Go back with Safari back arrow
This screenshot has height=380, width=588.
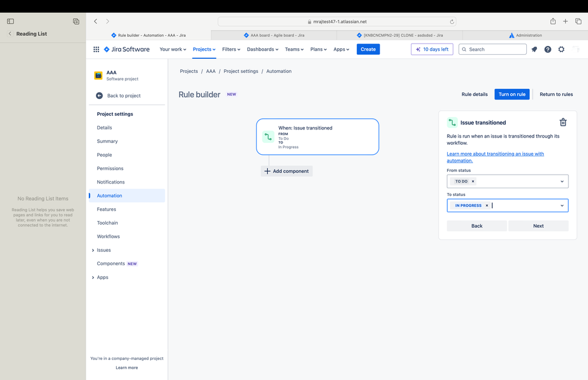[x=95, y=21]
